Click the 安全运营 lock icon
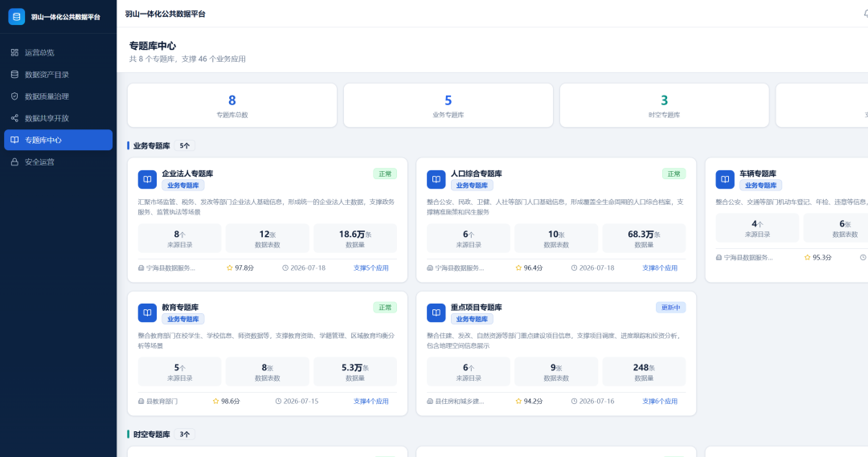Screen dimensions: 868x457 point(14,162)
